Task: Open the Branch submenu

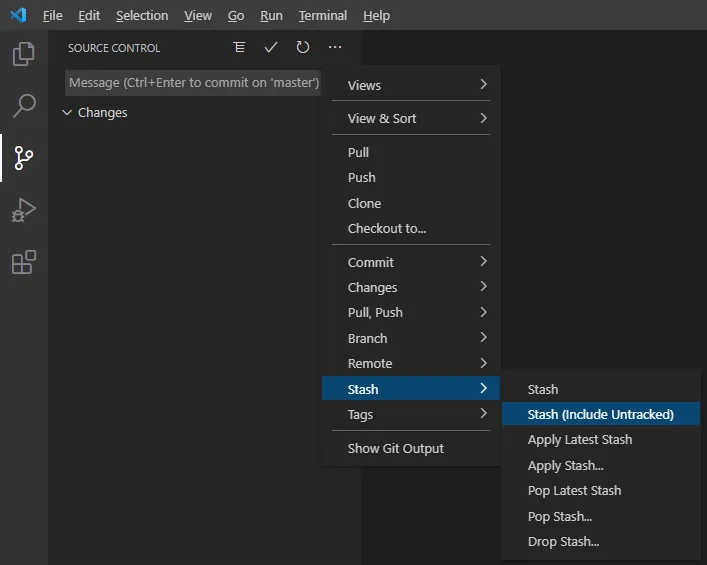Action: [411, 338]
